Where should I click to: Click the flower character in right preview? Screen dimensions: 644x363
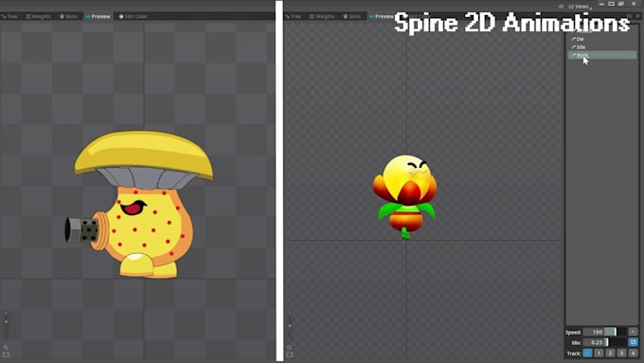405,197
